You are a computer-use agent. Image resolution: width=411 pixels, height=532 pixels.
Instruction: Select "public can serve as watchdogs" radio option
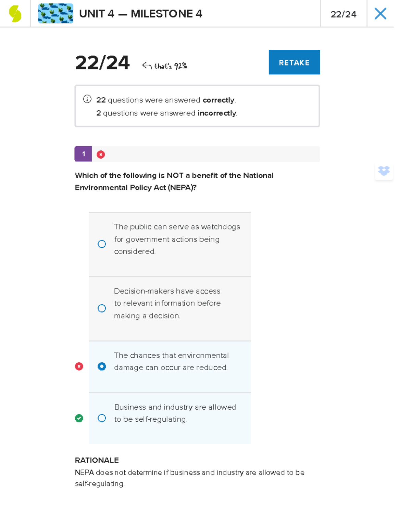[x=102, y=244]
